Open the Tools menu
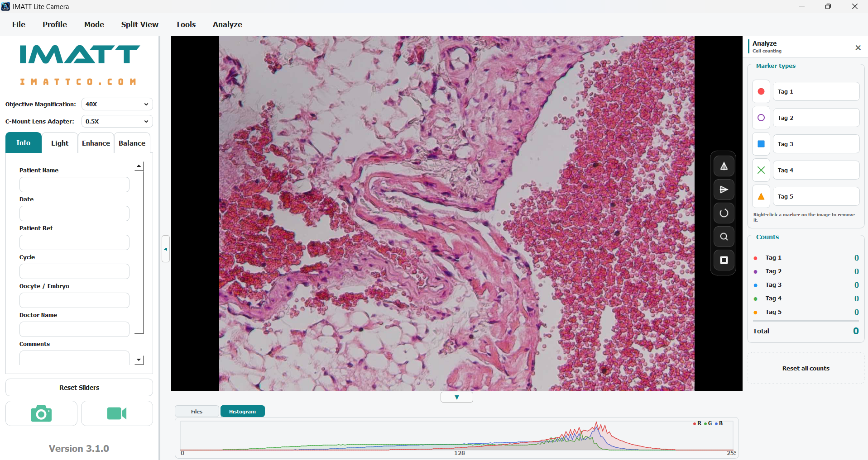The width and height of the screenshot is (868, 460). 186,24
